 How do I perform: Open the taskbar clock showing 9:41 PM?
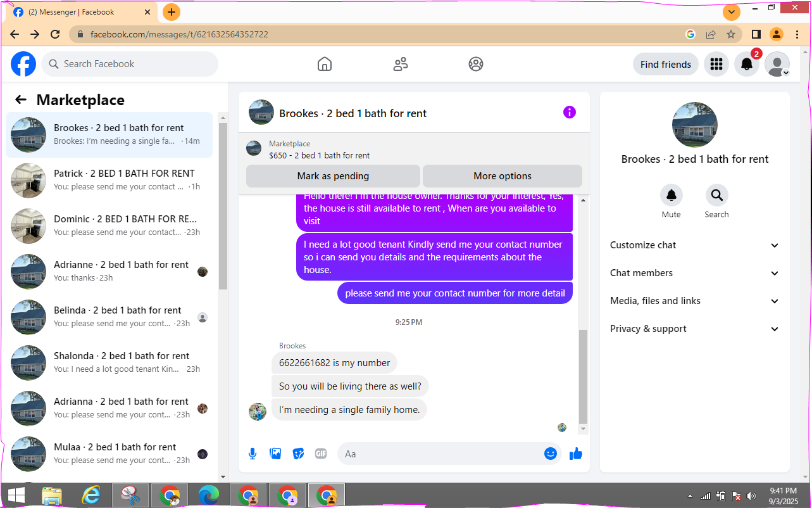(784, 496)
